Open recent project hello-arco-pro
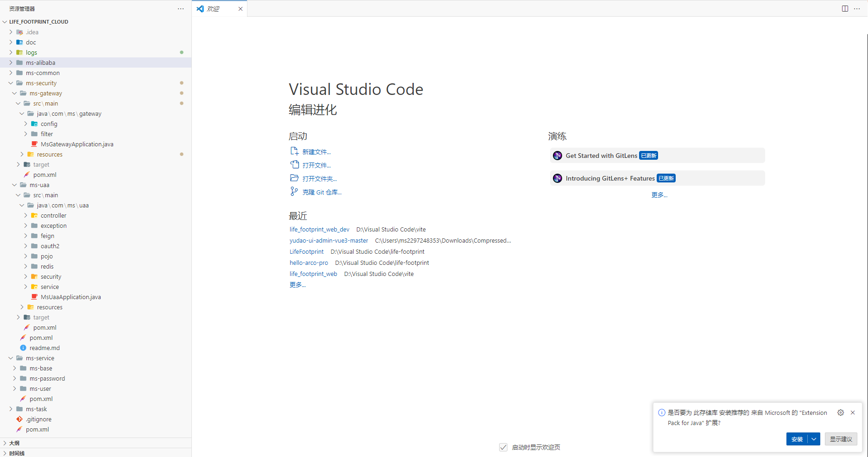868x457 pixels. click(x=309, y=263)
